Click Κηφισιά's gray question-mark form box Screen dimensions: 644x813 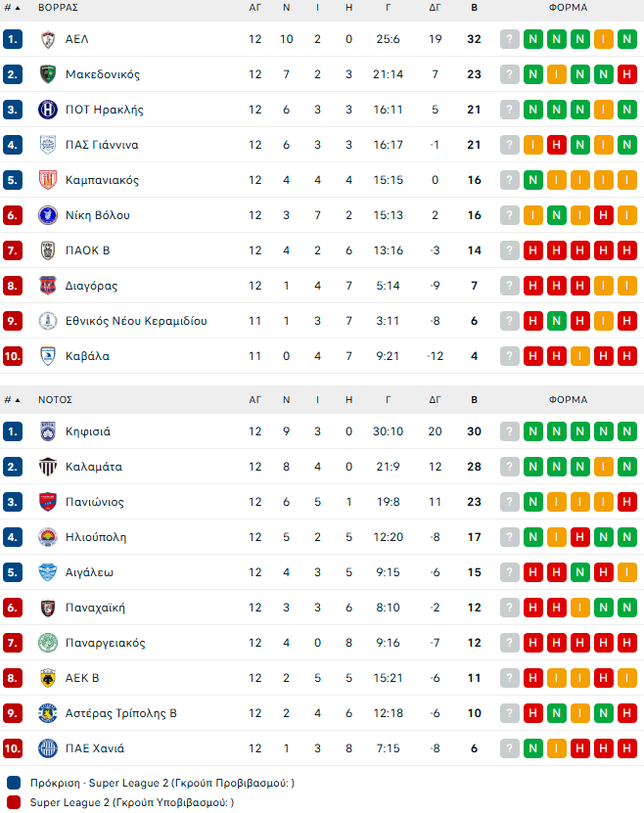pyautogui.click(x=510, y=431)
